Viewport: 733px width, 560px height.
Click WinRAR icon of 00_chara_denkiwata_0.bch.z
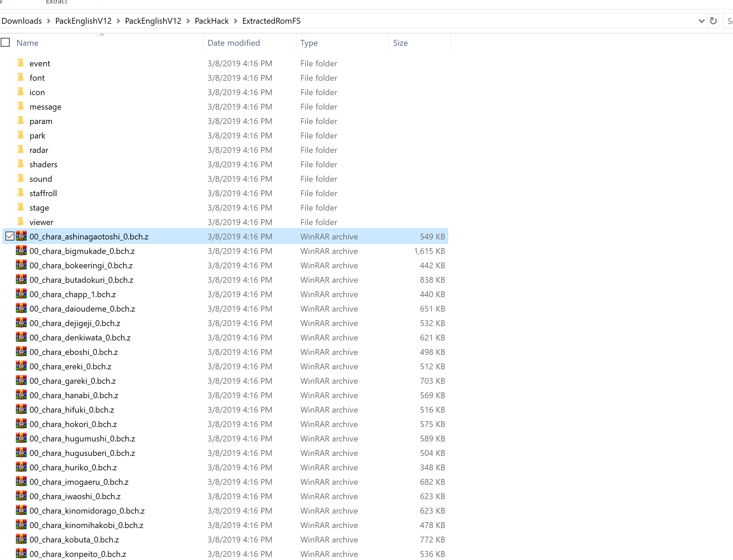(x=21, y=337)
